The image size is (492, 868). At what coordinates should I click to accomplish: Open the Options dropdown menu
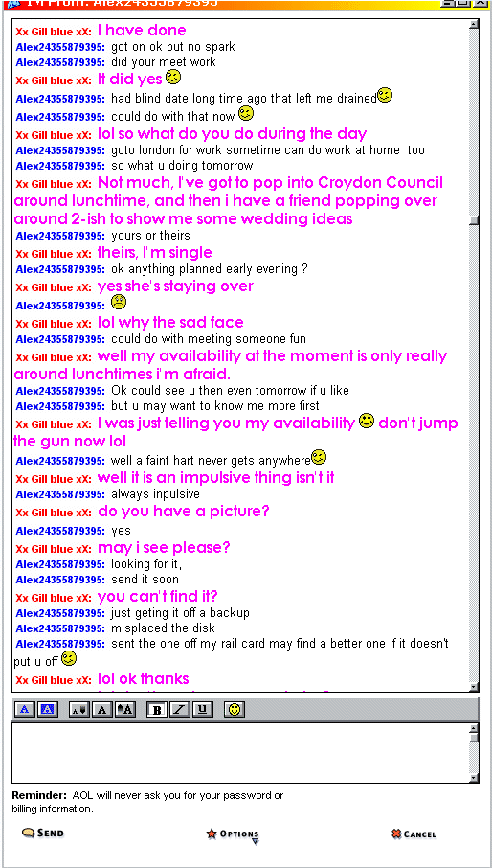click(x=233, y=834)
